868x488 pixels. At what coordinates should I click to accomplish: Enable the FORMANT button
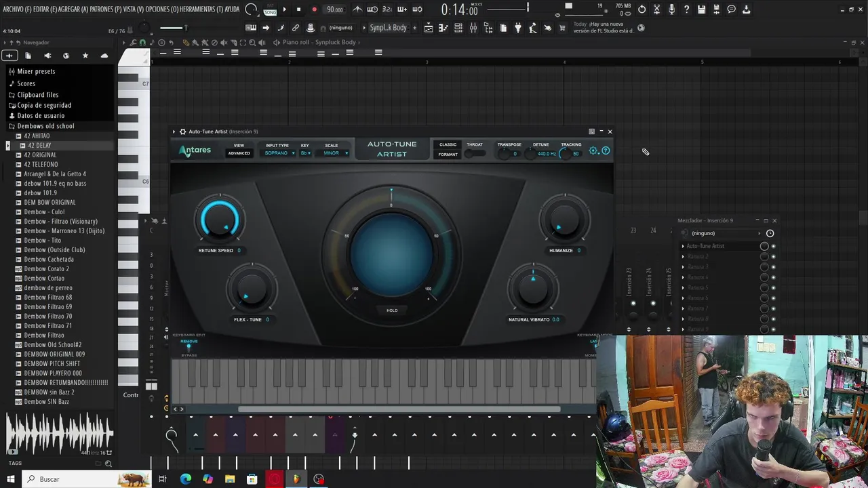(448, 155)
